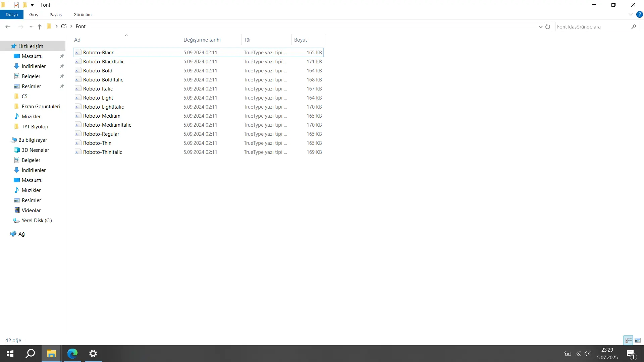Open the notification center icon
The height and width of the screenshot is (362, 644).
[631, 354]
